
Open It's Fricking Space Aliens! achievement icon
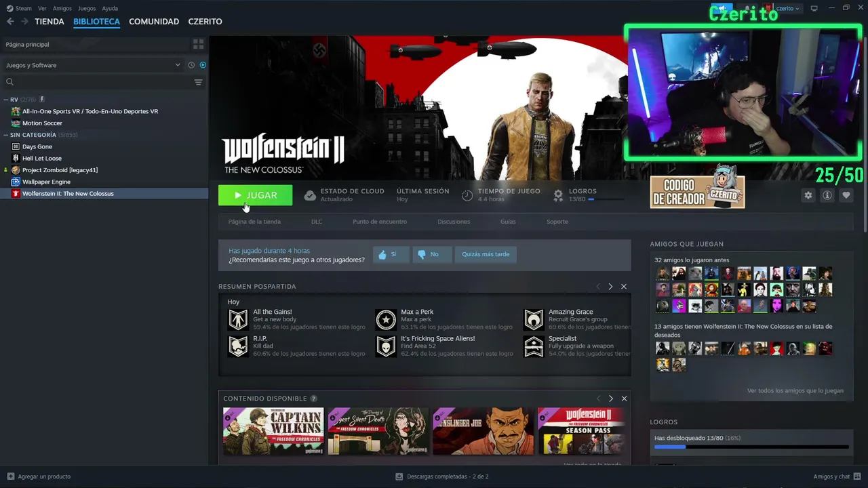click(386, 346)
